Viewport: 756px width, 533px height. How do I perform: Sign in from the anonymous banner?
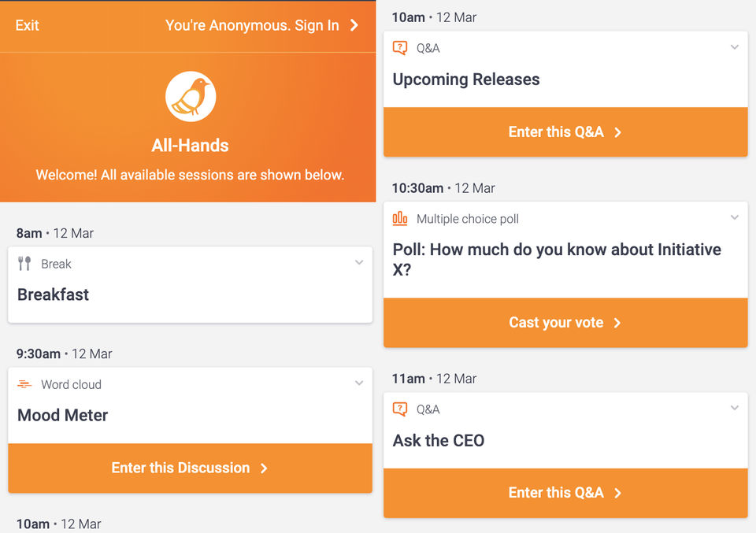click(x=252, y=25)
